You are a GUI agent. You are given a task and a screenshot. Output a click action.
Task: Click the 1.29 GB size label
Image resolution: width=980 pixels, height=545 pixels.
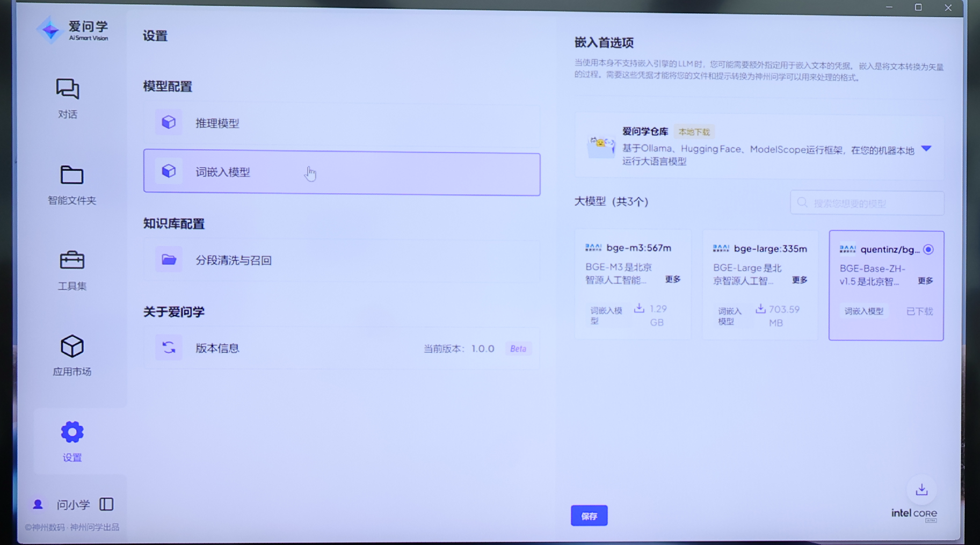point(658,315)
